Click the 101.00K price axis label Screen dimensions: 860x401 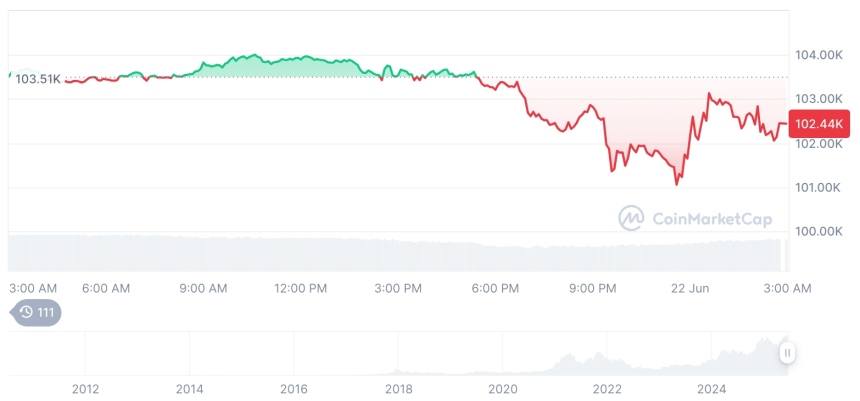click(x=816, y=188)
